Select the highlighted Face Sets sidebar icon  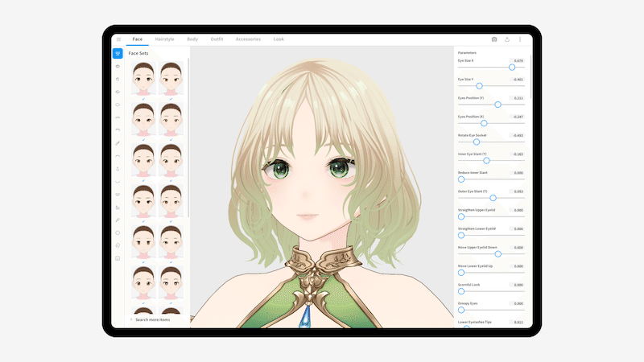(118, 53)
